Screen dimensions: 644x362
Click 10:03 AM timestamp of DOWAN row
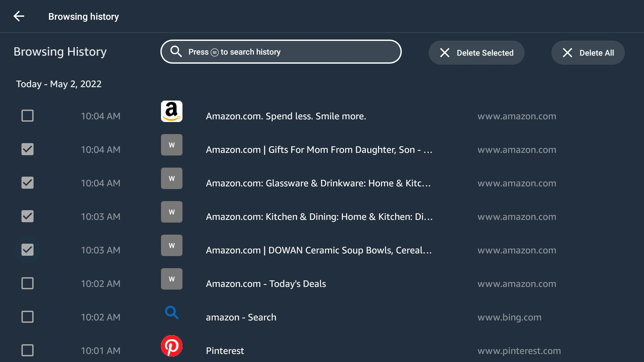101,250
